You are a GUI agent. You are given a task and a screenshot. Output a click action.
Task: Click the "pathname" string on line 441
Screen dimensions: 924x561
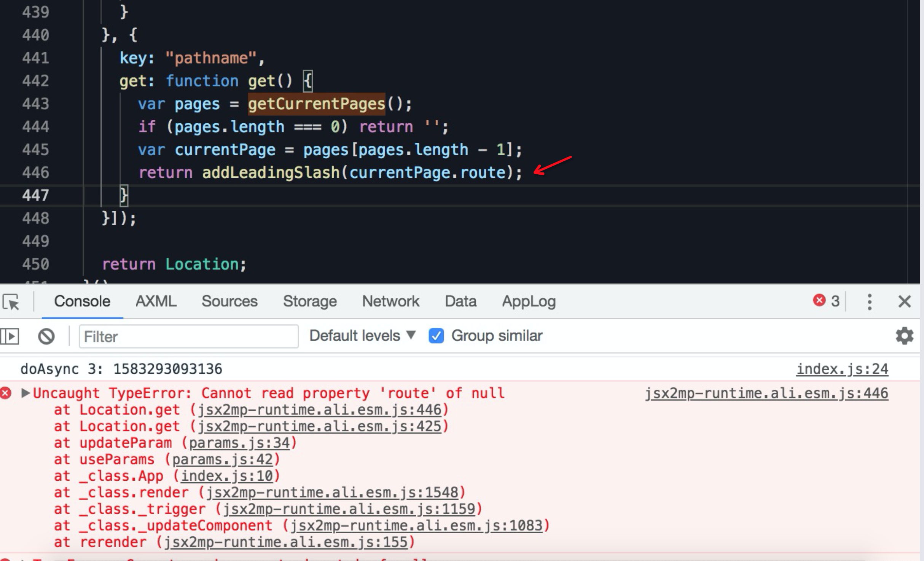[x=211, y=58]
